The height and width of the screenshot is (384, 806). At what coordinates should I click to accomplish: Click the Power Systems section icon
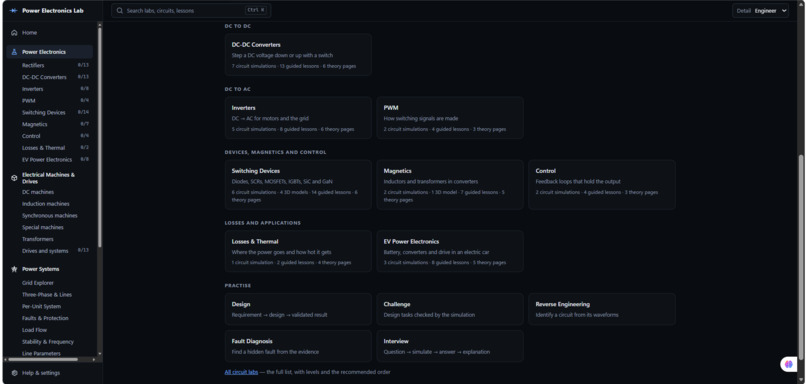point(14,269)
